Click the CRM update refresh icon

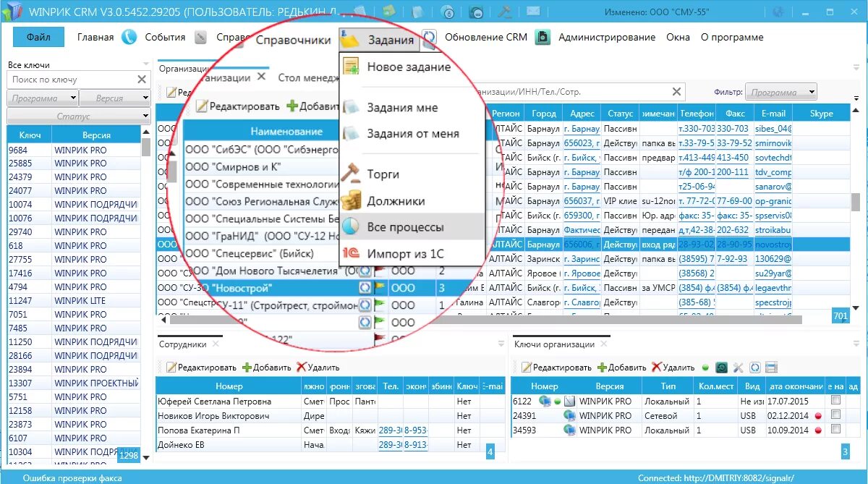[x=430, y=38]
